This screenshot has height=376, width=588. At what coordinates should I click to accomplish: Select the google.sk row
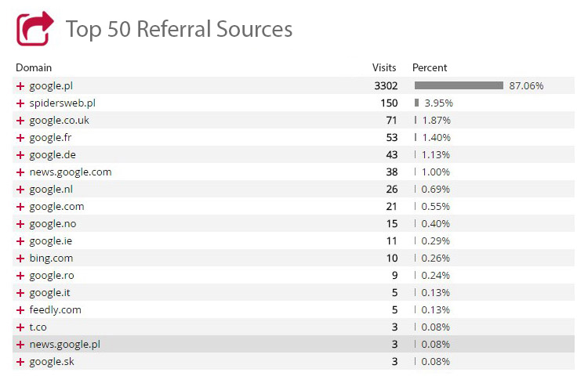tap(294, 361)
